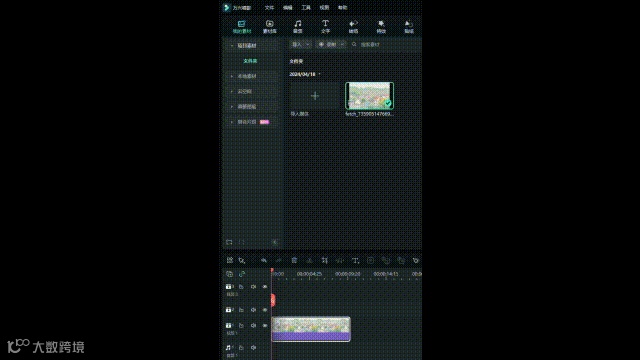Collapse the 项目素材 tree section
Image resolution: width=640 pixels, height=360 pixels.
click(x=232, y=46)
